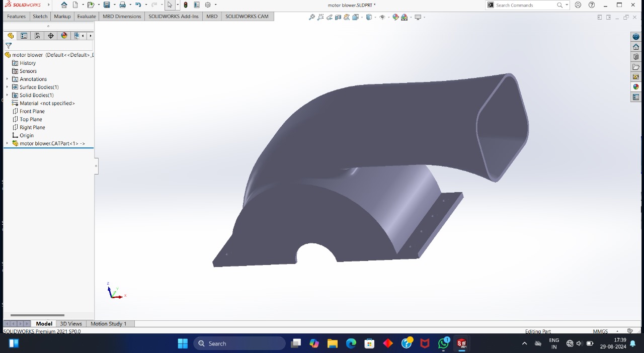Click the Dynamic Annotation Views icon
644x353 pixels.
[x=347, y=17]
